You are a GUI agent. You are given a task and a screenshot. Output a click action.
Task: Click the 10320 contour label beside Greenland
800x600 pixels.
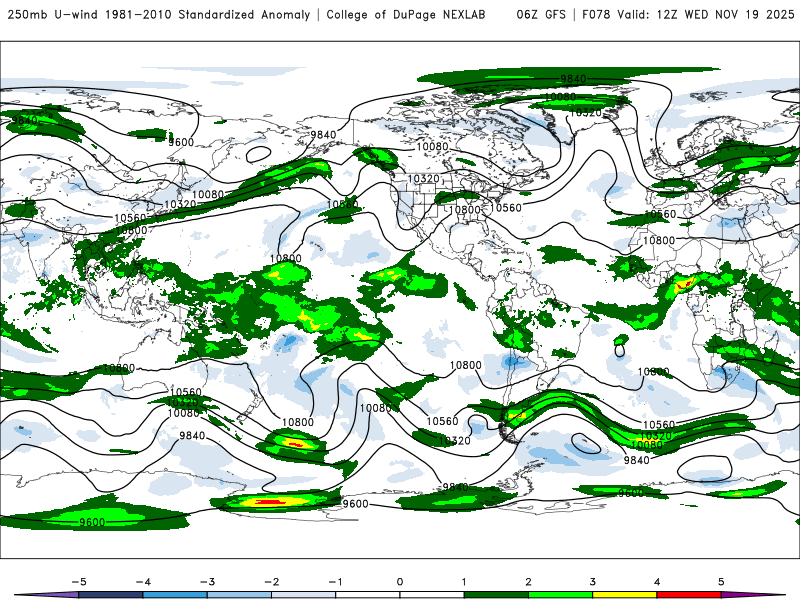(x=585, y=112)
